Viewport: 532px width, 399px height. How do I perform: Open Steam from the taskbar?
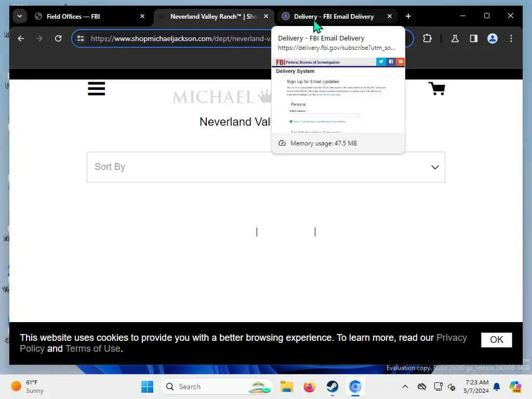(x=332, y=387)
